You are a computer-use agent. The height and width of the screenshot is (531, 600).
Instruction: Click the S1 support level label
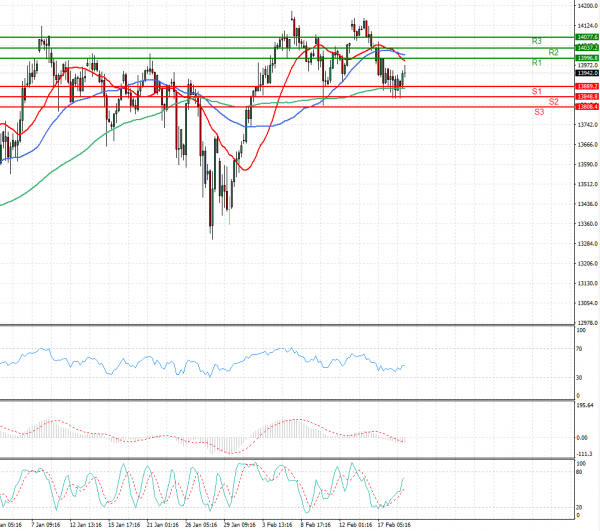[x=536, y=91]
